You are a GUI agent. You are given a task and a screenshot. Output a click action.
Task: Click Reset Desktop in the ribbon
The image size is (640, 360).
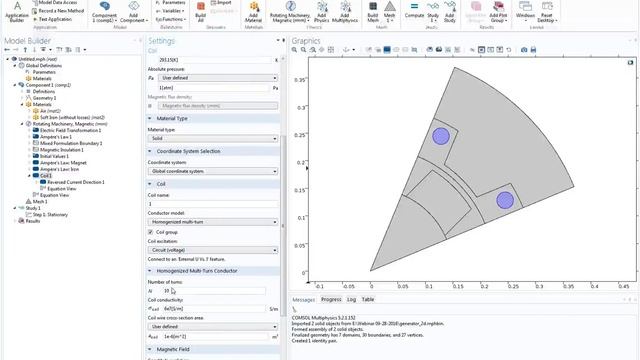click(x=547, y=12)
